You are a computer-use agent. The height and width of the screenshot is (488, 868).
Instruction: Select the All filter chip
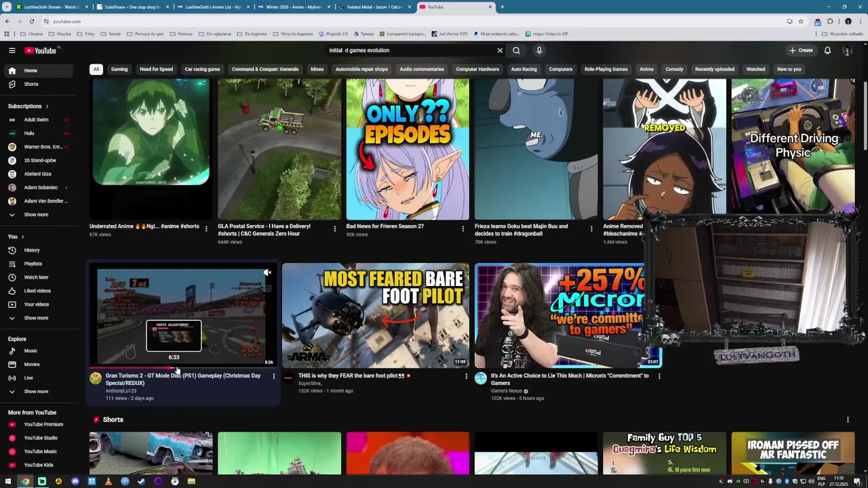pos(96,69)
